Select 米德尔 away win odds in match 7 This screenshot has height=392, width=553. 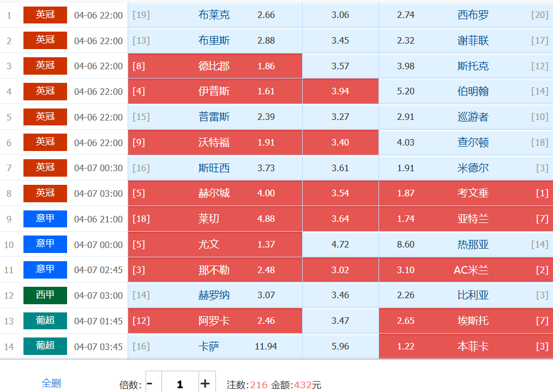[465, 168]
